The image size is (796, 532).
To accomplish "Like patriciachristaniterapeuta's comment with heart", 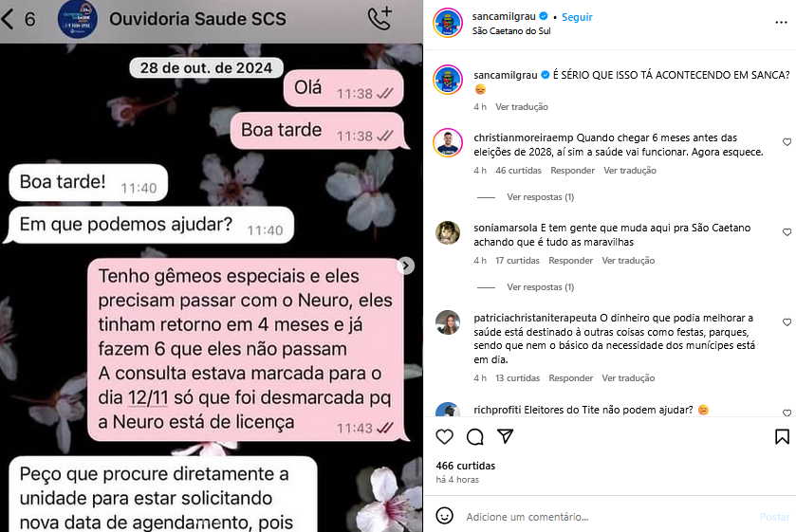I will (x=787, y=321).
